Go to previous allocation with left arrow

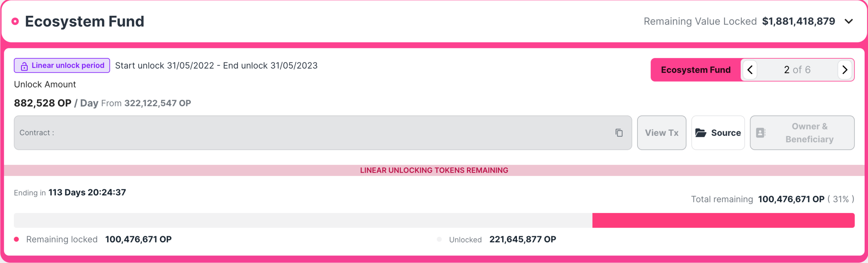click(x=750, y=70)
